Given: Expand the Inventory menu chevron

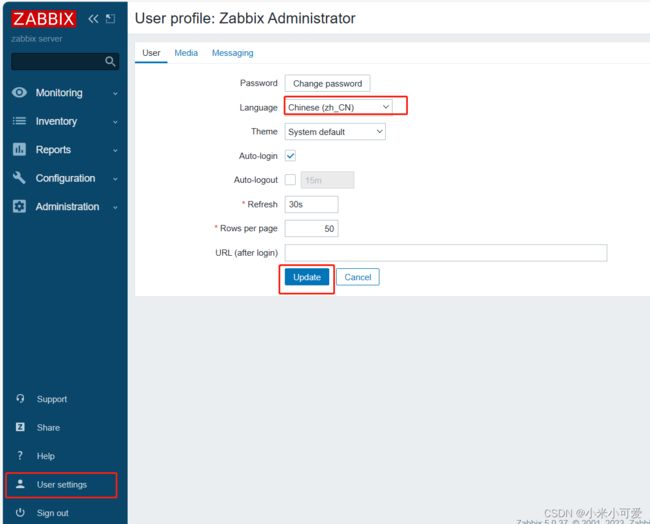Looking at the screenshot, I should [115, 122].
